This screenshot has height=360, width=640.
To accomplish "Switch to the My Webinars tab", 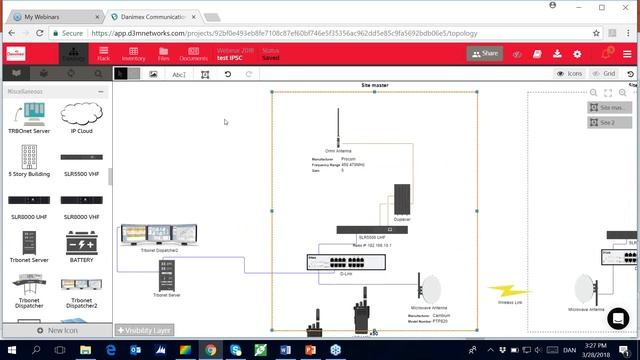I will [56, 17].
